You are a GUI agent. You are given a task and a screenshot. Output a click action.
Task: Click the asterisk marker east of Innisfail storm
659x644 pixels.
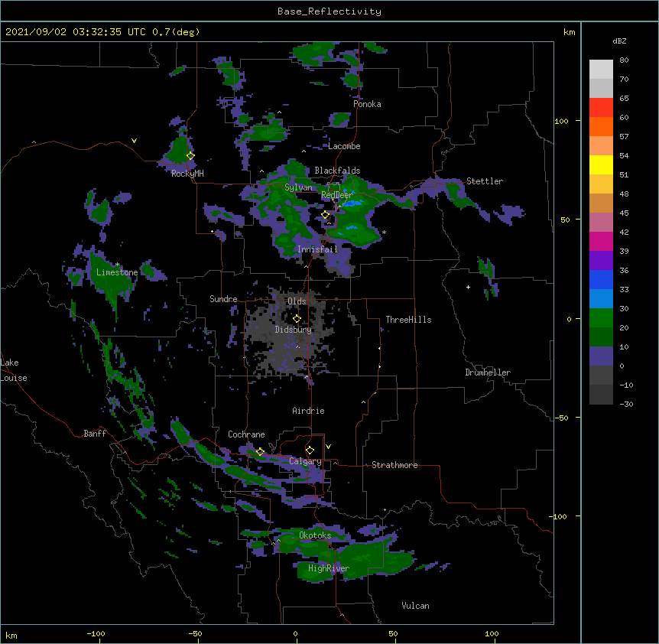click(384, 232)
